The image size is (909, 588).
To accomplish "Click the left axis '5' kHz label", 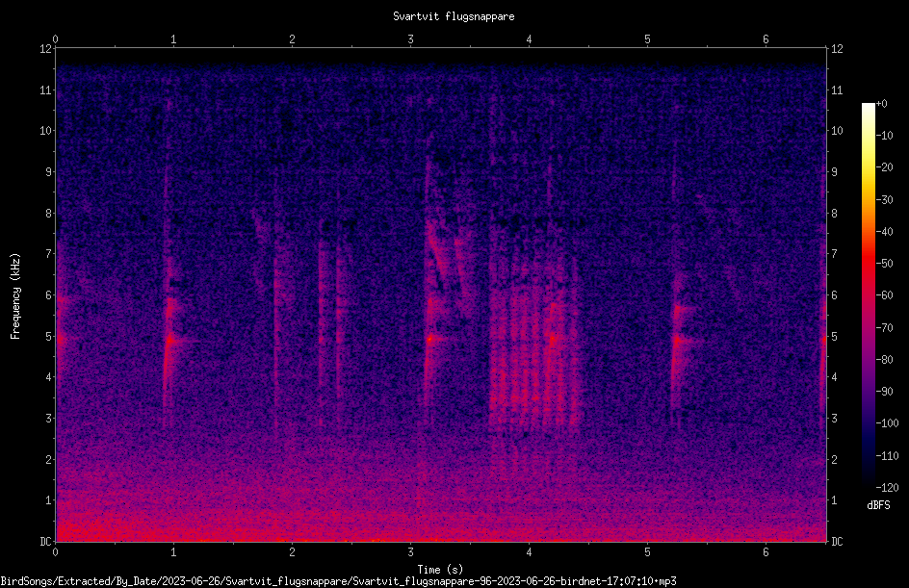I will pyautogui.click(x=49, y=337).
